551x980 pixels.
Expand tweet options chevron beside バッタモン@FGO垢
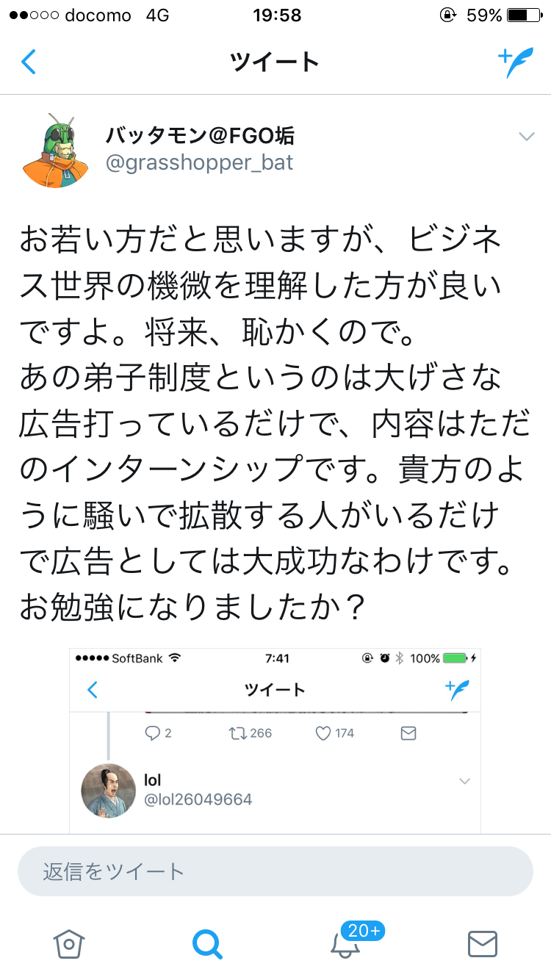tap(526, 137)
